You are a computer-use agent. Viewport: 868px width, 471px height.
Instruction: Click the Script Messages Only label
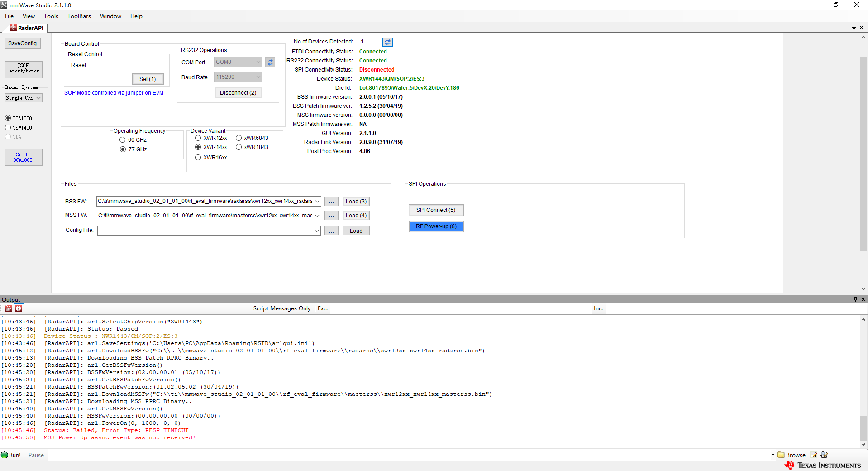click(x=281, y=308)
